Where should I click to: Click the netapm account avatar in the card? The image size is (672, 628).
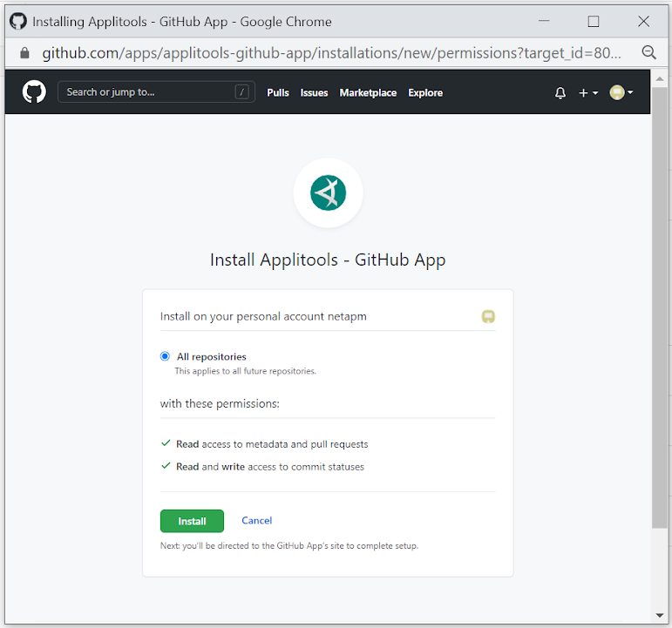tap(488, 317)
